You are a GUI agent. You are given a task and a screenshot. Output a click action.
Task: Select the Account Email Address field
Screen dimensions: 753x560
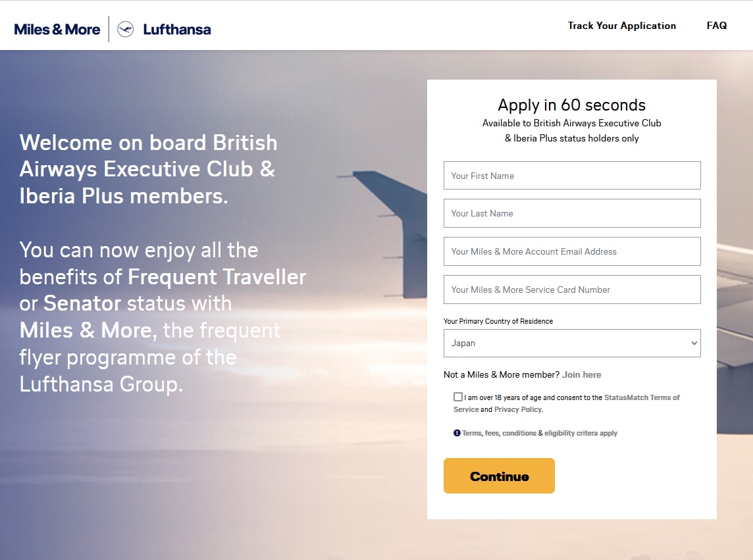pyautogui.click(x=571, y=251)
